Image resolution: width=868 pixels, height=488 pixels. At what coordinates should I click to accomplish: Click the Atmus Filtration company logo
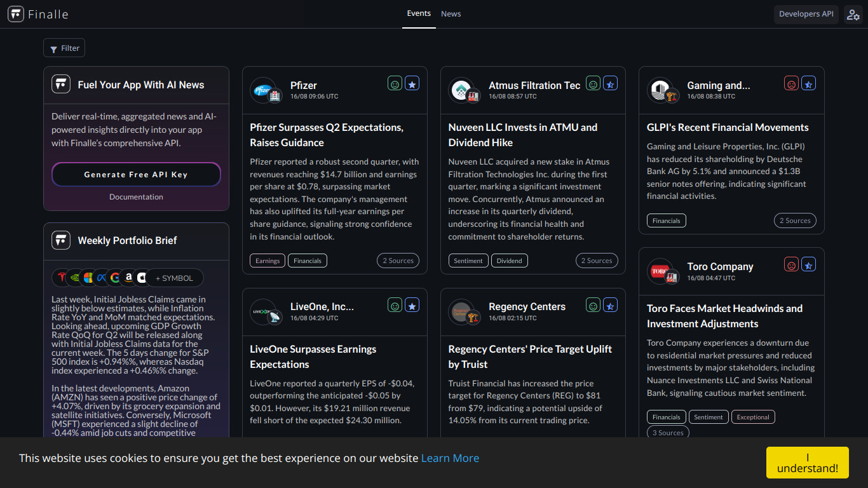tap(461, 90)
